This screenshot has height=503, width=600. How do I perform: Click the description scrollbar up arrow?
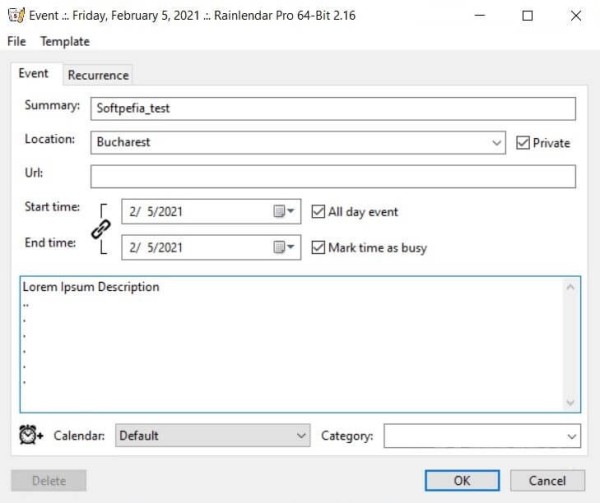(570, 287)
